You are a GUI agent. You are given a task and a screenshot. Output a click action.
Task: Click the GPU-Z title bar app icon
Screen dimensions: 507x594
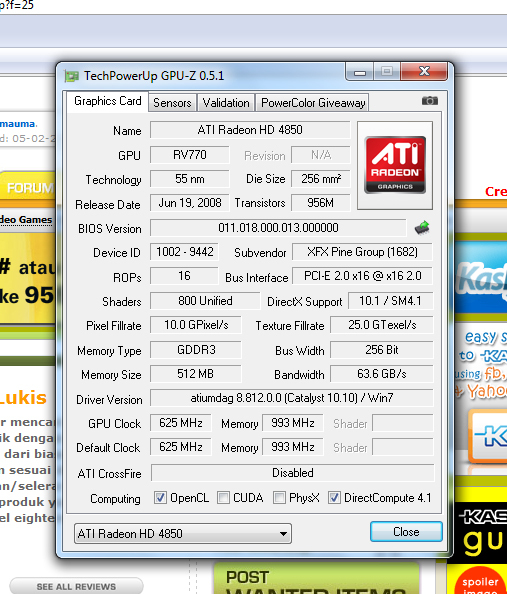pos(72,76)
